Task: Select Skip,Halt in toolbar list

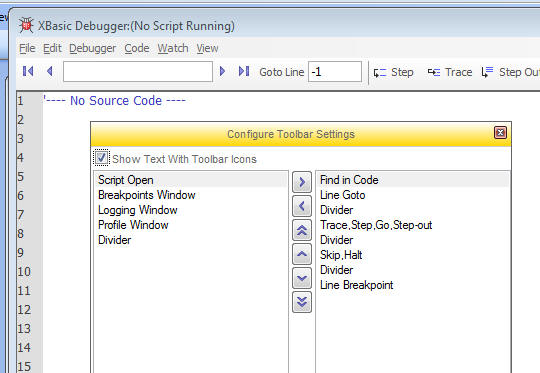Action: click(413, 255)
